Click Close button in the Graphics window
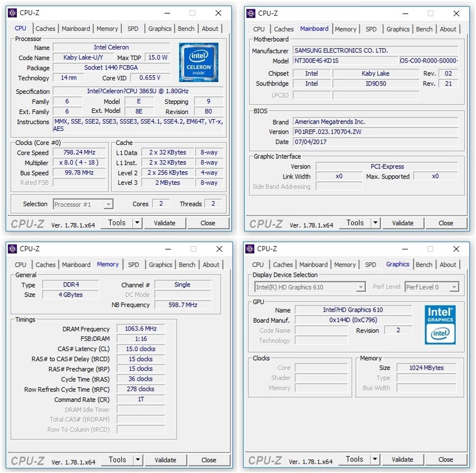This screenshot has width=476, height=473. (x=446, y=460)
